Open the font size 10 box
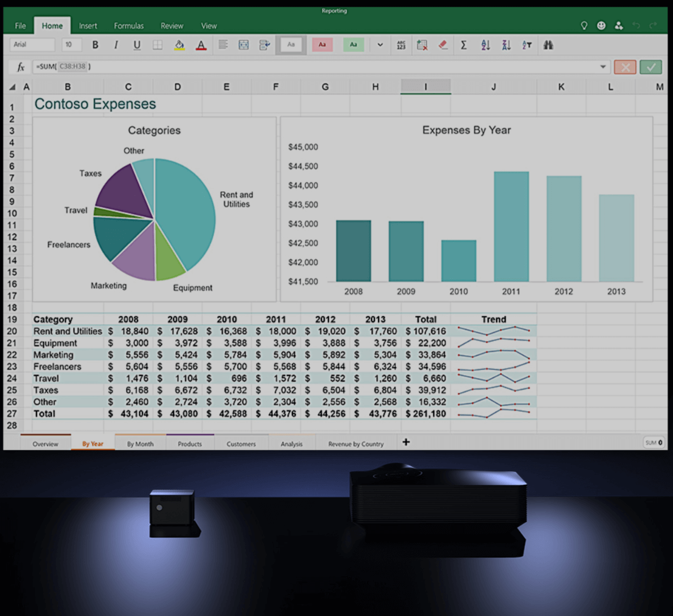The height and width of the screenshot is (616, 673). click(x=72, y=45)
